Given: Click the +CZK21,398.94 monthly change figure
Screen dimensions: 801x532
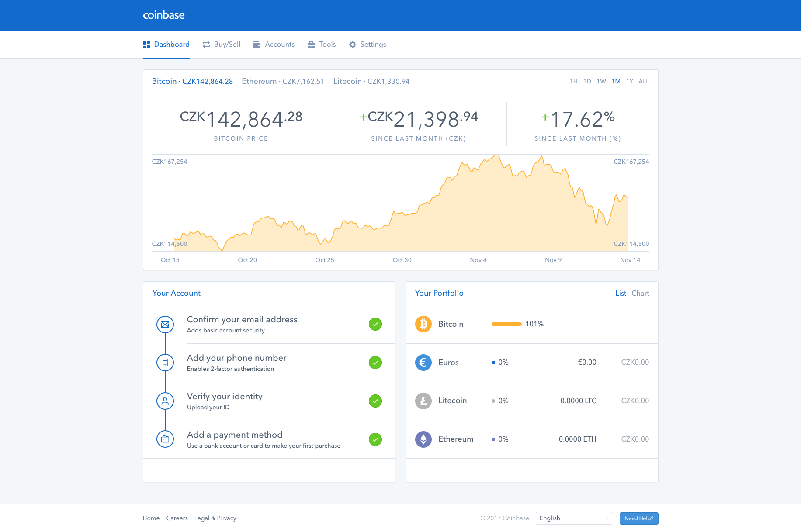Looking at the screenshot, I should tap(419, 119).
